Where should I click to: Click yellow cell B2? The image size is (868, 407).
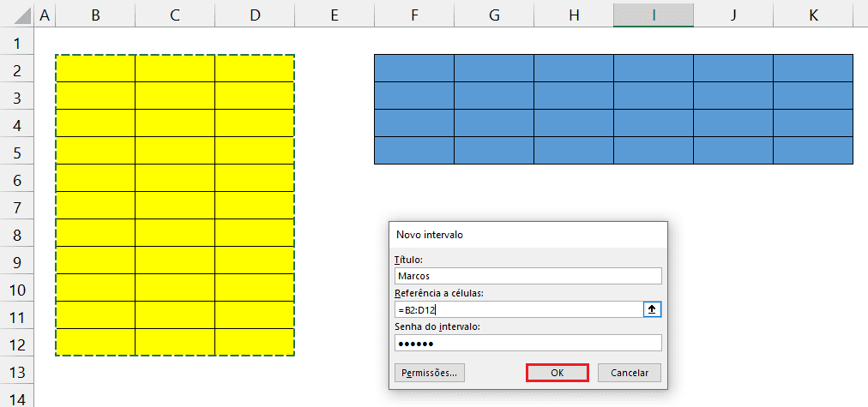coord(95,68)
